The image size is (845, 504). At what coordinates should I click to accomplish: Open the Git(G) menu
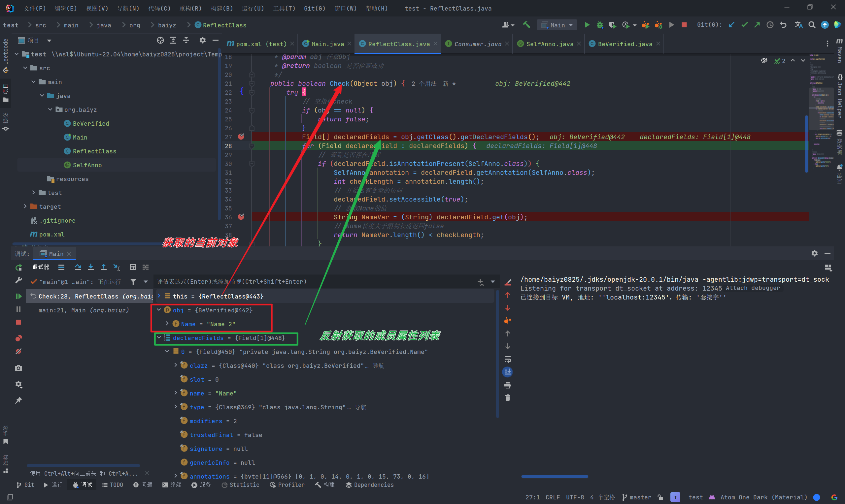coord(314,8)
